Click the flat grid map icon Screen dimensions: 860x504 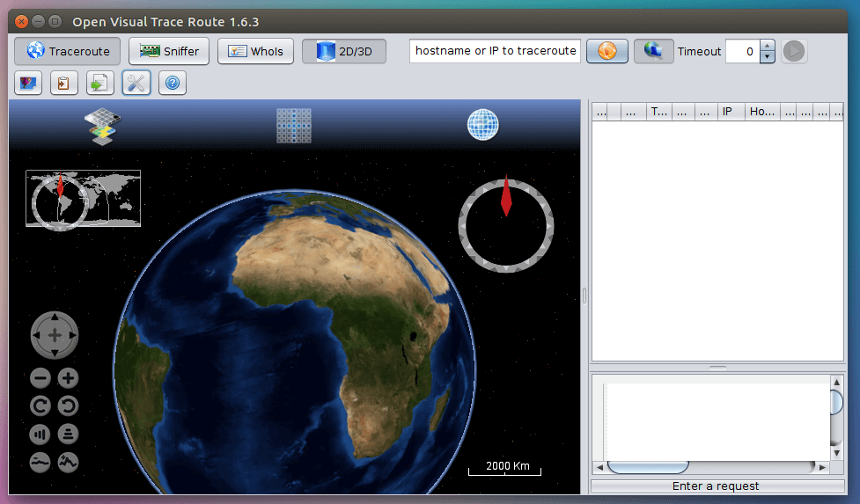(294, 126)
